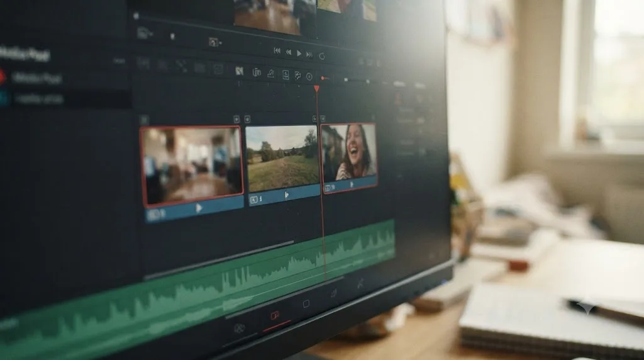Click the badge icon on the interior clip's blue bar

click(154, 214)
